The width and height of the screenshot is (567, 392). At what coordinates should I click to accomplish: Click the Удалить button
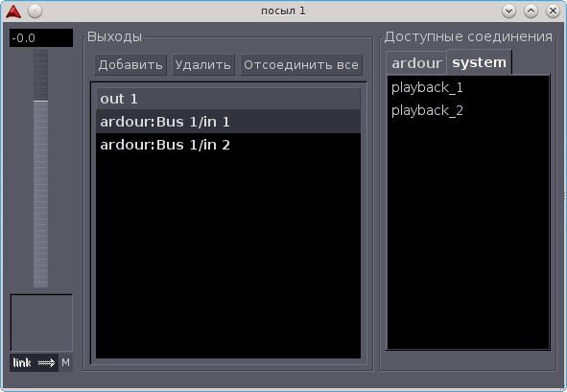203,65
